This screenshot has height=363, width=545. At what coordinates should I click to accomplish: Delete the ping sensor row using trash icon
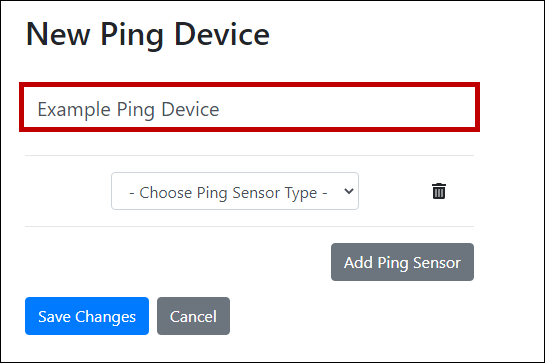439,191
